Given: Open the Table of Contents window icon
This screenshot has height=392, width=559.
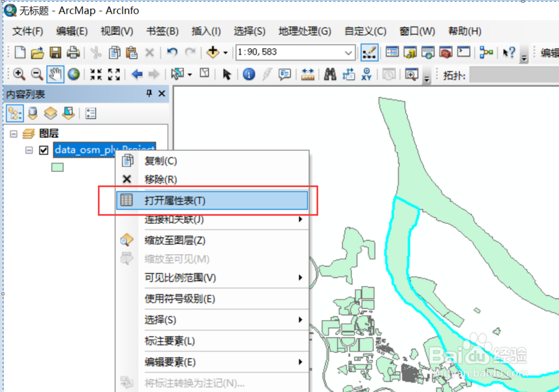Looking at the screenshot, I should [392, 52].
